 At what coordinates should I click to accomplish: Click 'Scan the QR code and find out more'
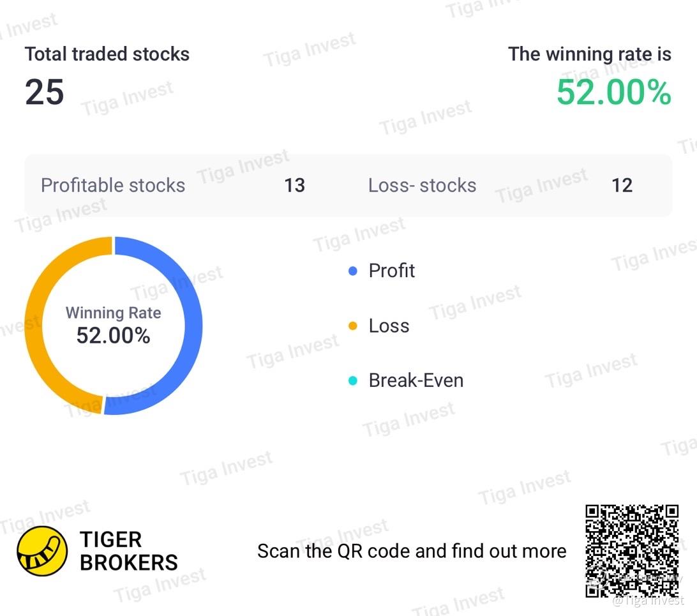[412, 551]
